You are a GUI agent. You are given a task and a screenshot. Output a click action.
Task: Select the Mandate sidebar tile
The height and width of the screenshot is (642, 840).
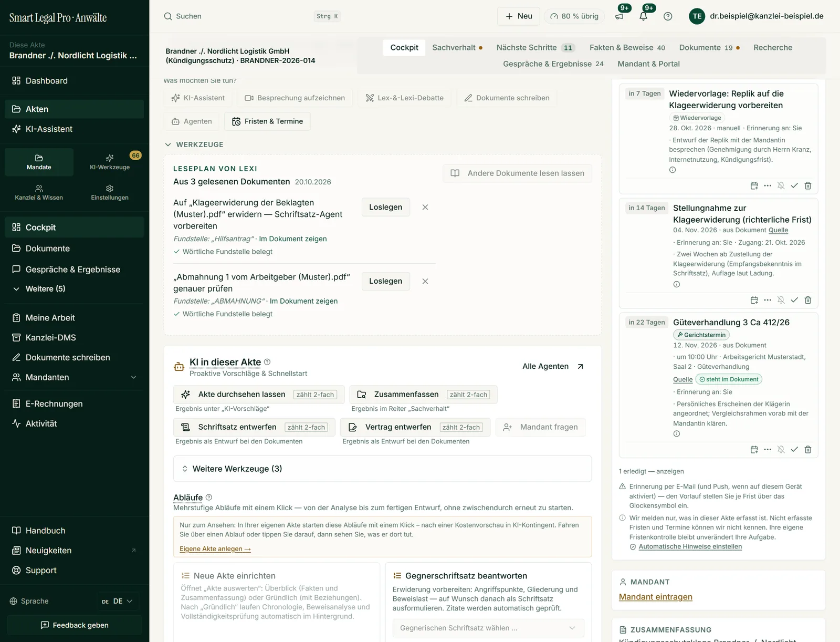39,162
